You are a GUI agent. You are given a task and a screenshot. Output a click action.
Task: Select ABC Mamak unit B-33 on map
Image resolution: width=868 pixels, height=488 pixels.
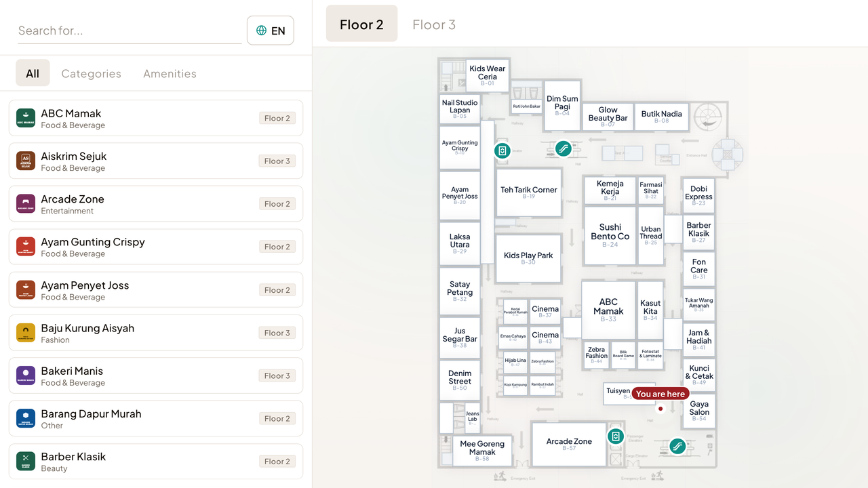point(608,310)
